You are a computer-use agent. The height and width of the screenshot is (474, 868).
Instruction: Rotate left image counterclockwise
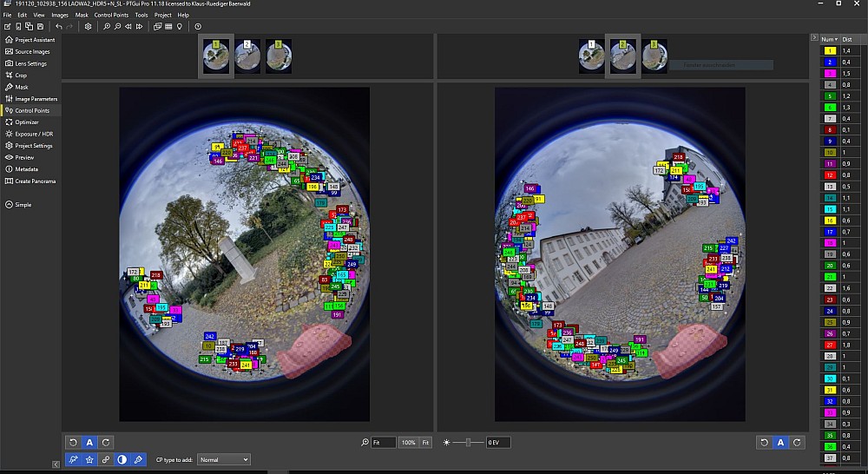(73, 443)
